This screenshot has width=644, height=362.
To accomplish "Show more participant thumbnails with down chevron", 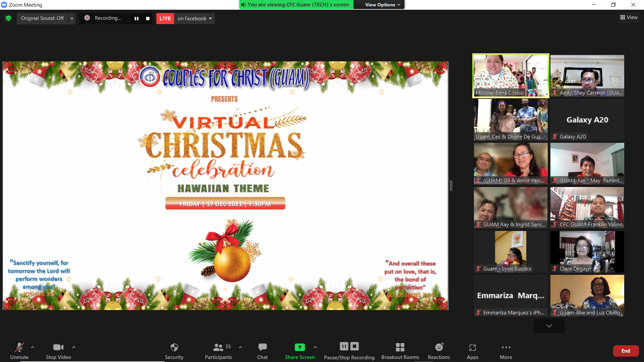I will [x=549, y=326].
